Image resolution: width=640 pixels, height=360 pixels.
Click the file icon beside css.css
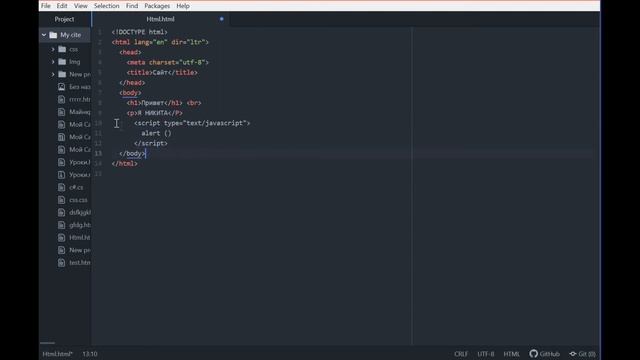(61, 200)
